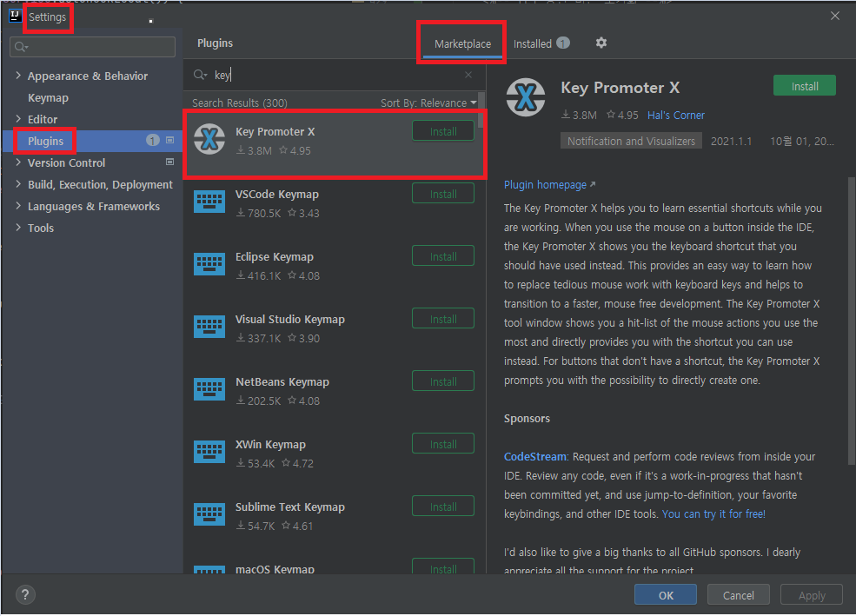Open help with the question mark icon
Image resolution: width=856 pixels, height=616 pixels.
(x=25, y=595)
